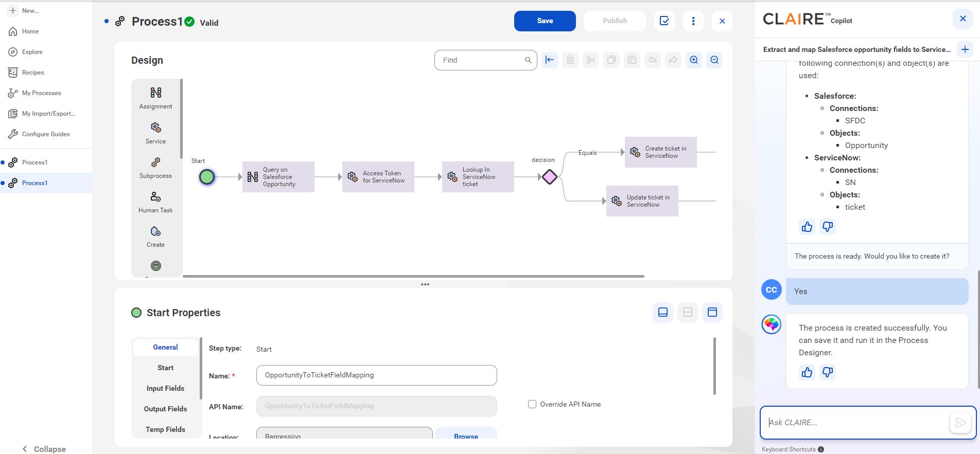Click the redo arrow toolbar icon
This screenshot has width=980, height=454.
[x=673, y=60]
